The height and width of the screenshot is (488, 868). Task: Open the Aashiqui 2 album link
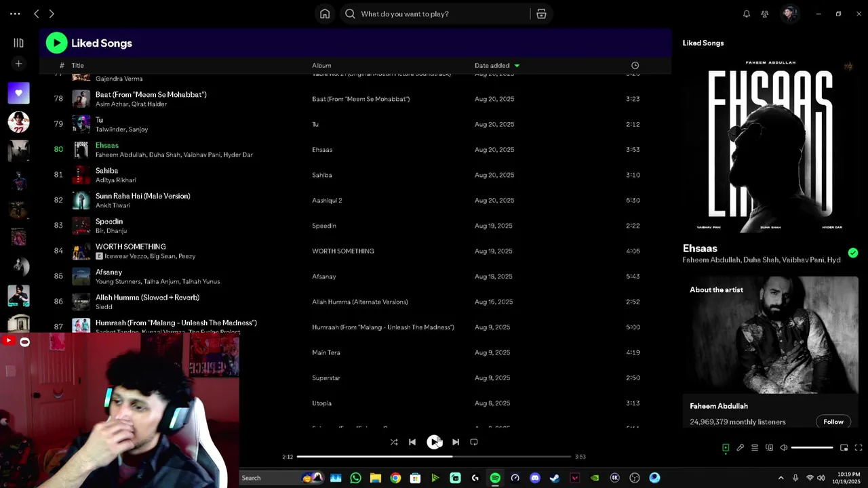pyautogui.click(x=327, y=201)
